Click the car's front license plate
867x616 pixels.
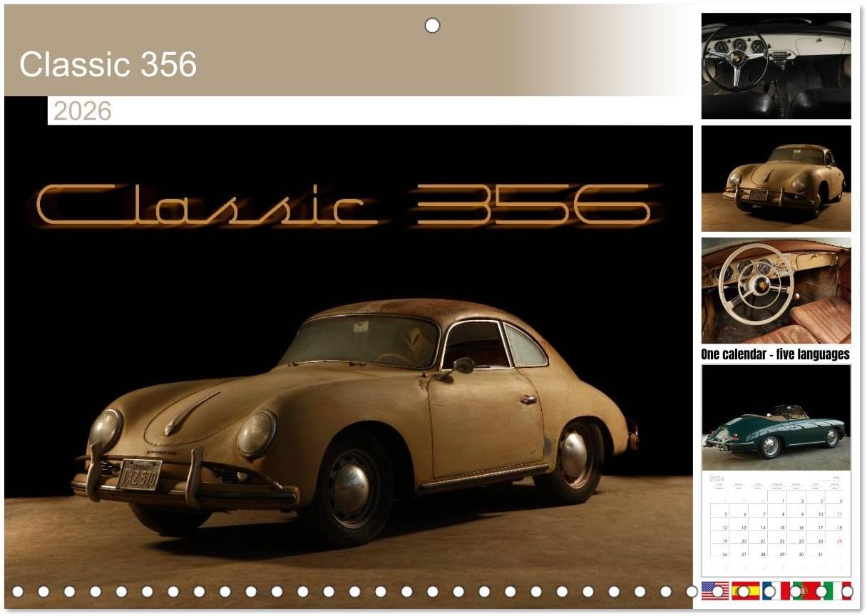pyautogui.click(x=140, y=474)
